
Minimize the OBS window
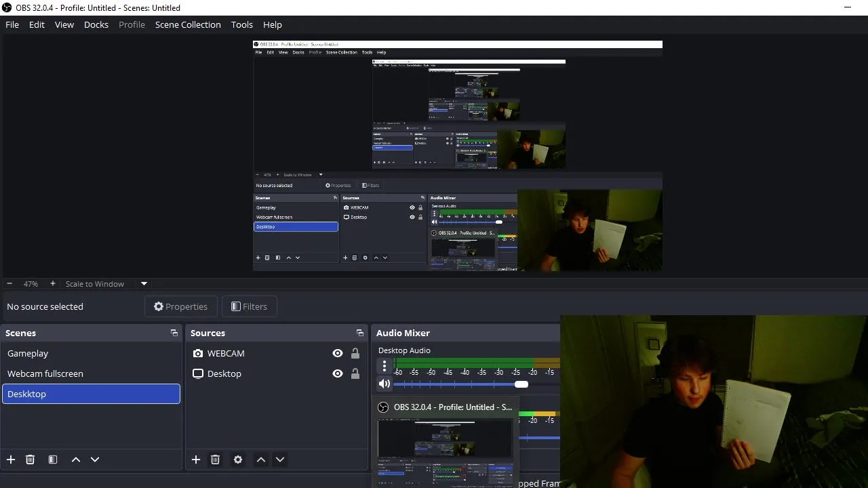coord(847,7)
